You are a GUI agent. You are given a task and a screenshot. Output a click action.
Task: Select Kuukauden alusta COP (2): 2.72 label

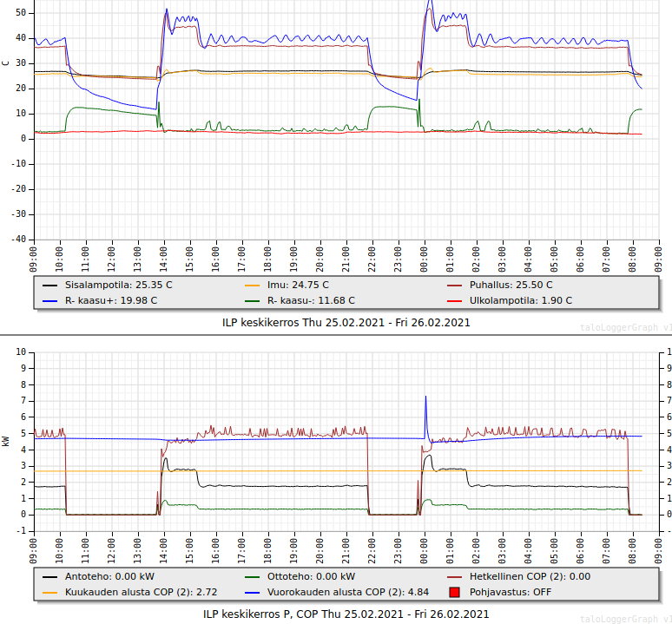click(141, 592)
